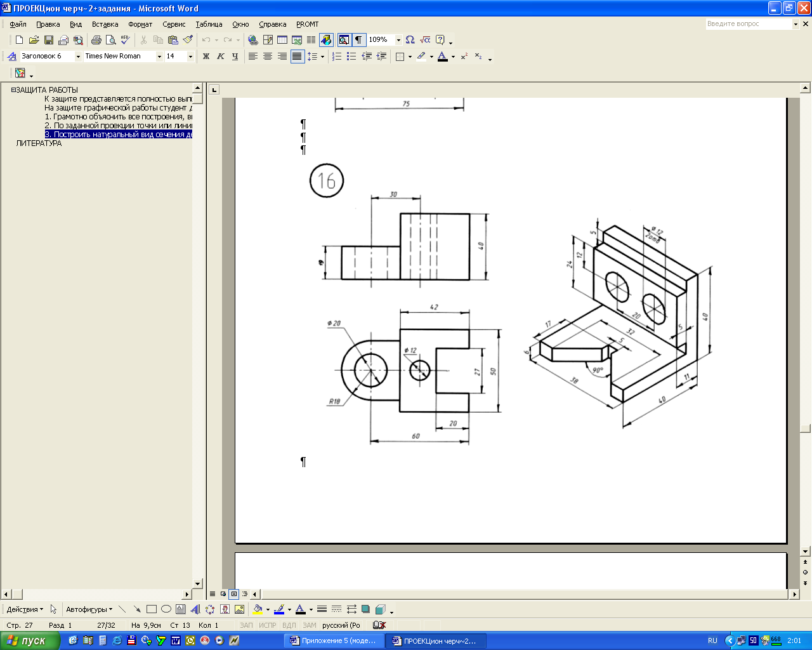Paste clipboard contents
The image size is (812, 650).
pyautogui.click(x=173, y=40)
